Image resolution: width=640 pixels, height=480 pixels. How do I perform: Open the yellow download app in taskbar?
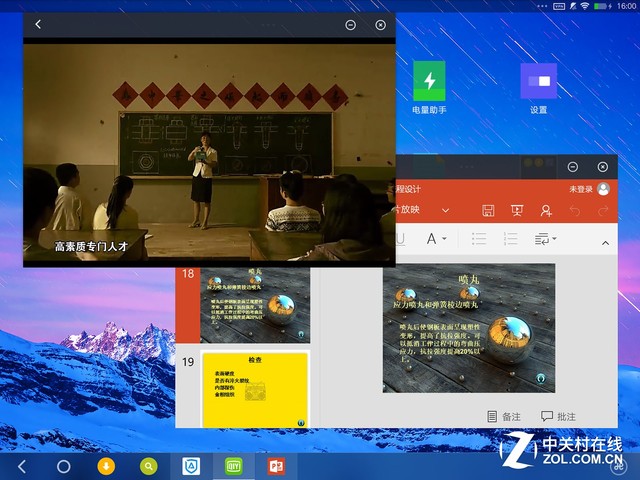pyautogui.click(x=105, y=466)
